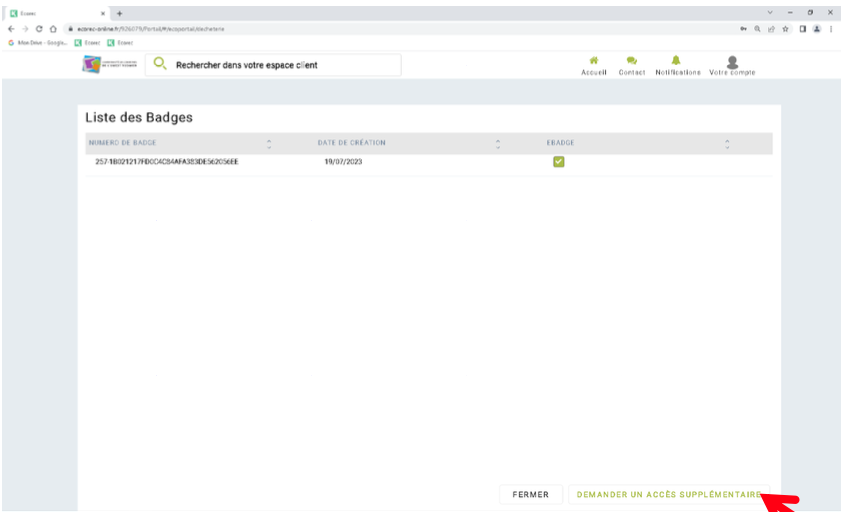
Task: Open the browser zoom magnifier icon
Action: (x=758, y=29)
